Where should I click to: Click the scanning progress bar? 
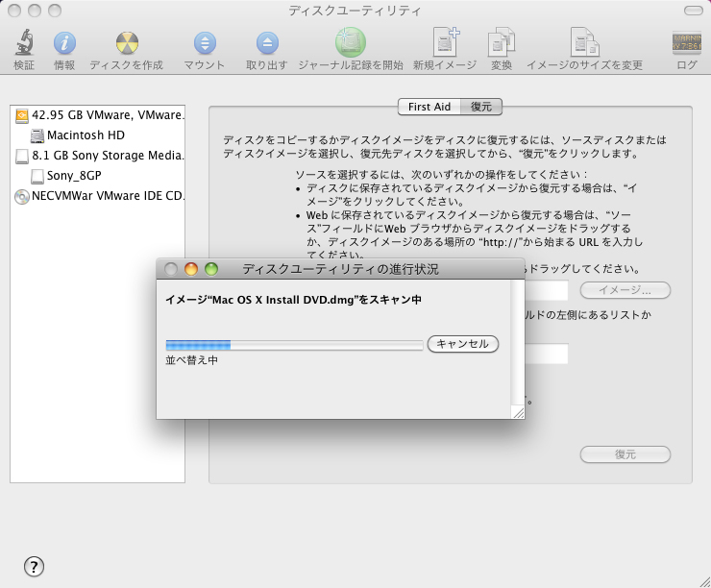click(294, 345)
